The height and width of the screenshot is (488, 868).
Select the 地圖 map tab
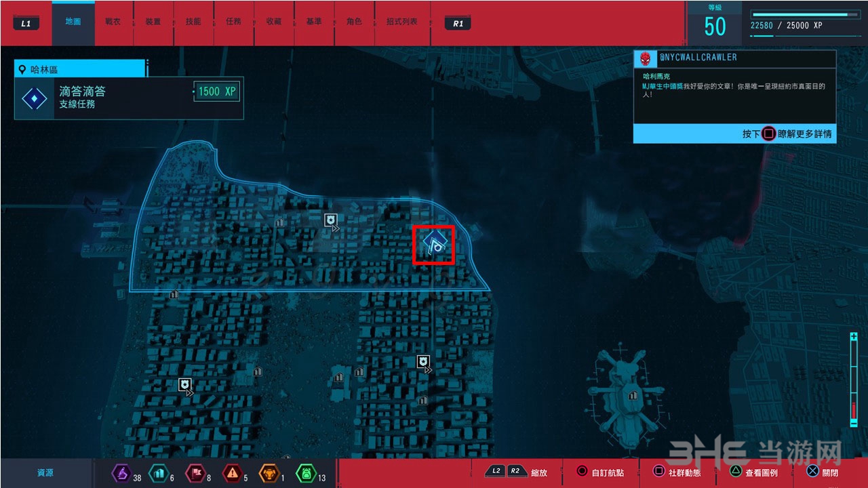tap(73, 22)
